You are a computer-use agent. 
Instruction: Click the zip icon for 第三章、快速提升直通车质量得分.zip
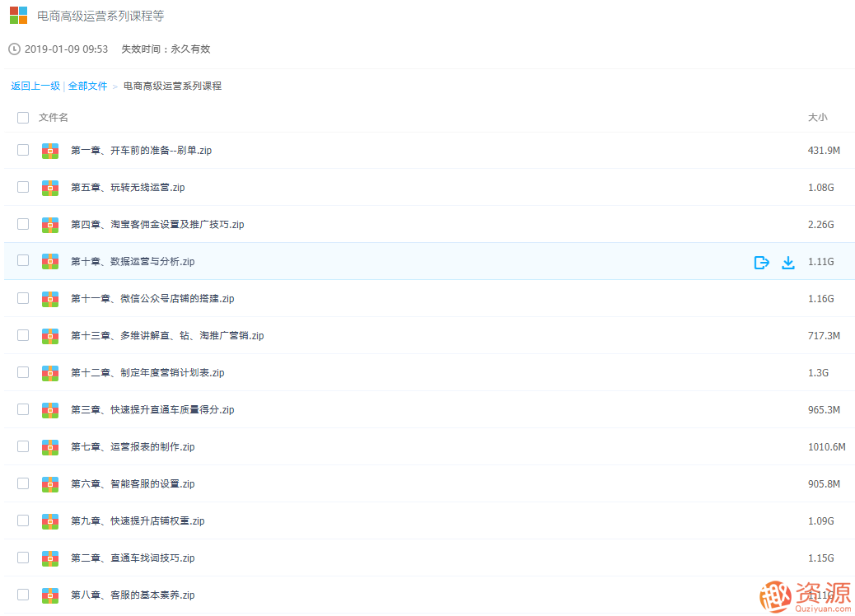50,410
